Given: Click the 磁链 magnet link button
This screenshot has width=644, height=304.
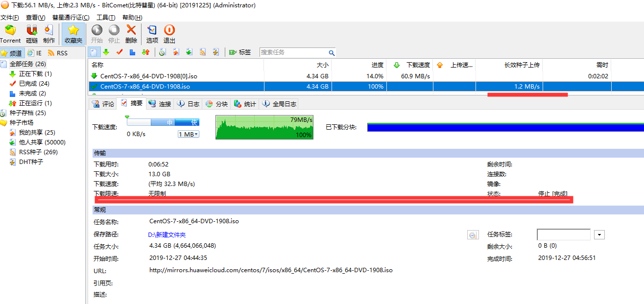Looking at the screenshot, I should [x=32, y=34].
